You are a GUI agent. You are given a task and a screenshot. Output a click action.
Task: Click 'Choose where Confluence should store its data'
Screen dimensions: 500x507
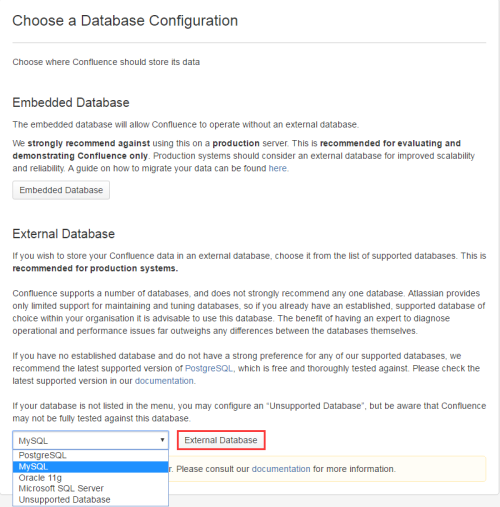point(106,62)
